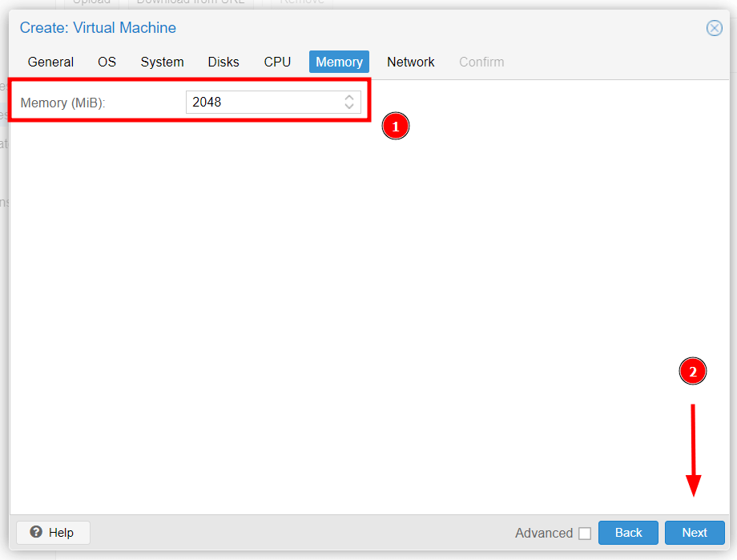This screenshot has width=737, height=560.
Task: Select the Disks tab
Action: pyautogui.click(x=224, y=62)
